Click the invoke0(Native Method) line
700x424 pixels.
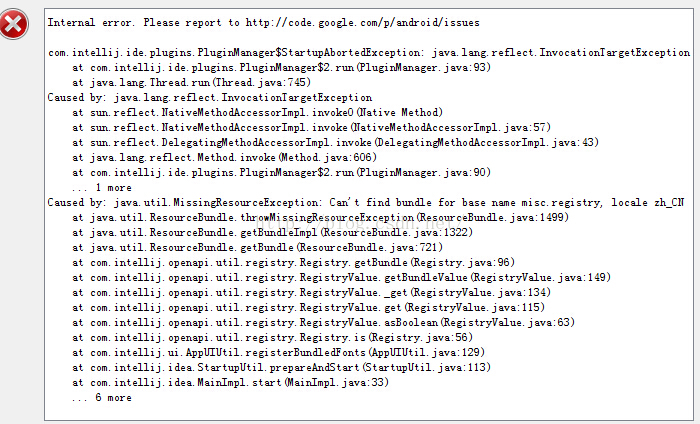pyautogui.click(x=257, y=112)
